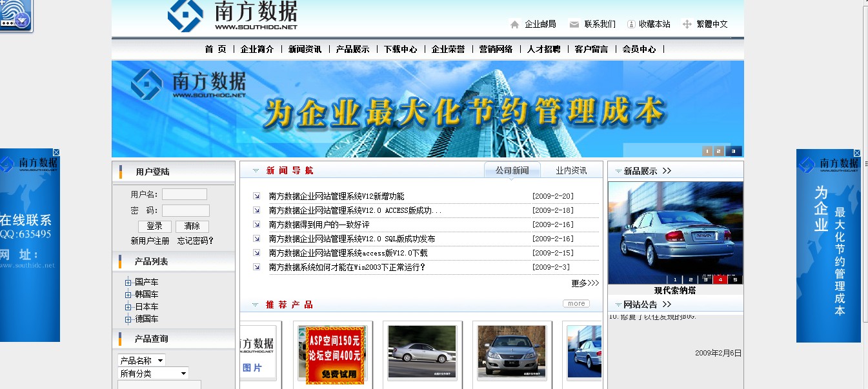Go to 首页 in navigation bar

(x=216, y=49)
